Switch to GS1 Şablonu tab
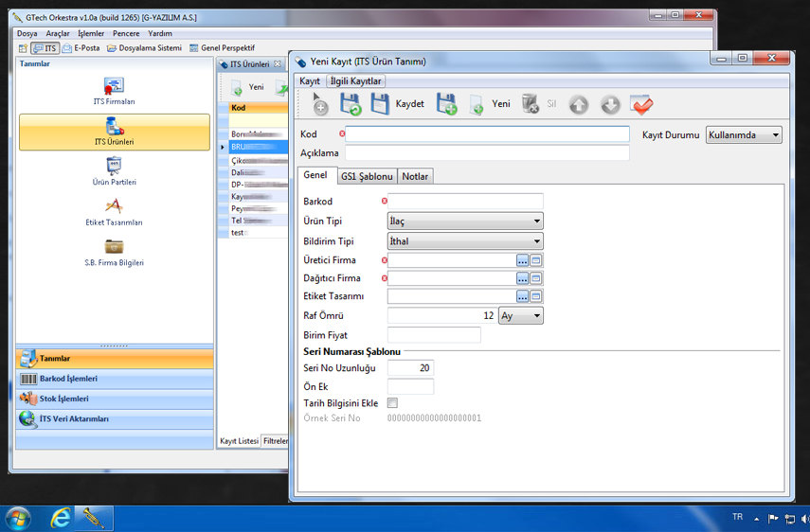 (x=367, y=176)
